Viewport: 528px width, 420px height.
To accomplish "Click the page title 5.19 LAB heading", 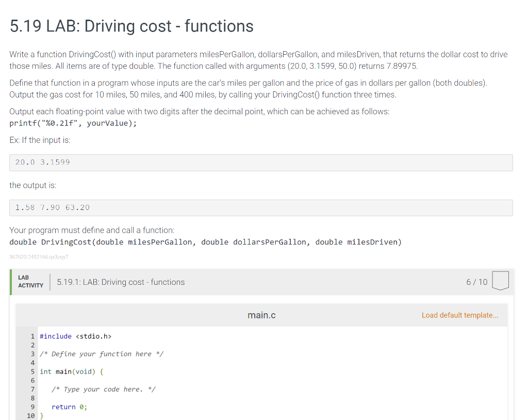I will 131,26.
